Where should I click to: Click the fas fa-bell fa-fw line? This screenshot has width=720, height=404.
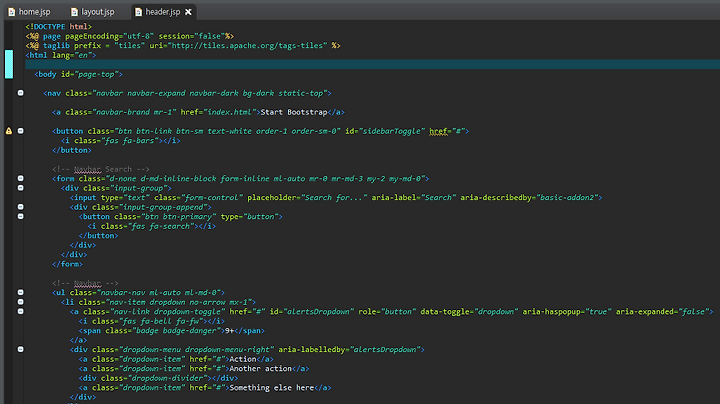[x=152, y=321]
